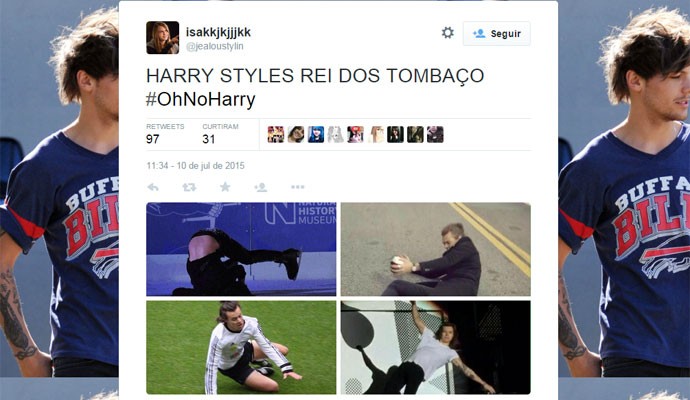690x400 pixels.
Task: Click the add-person icon in the tweet actions
Action: (261, 187)
